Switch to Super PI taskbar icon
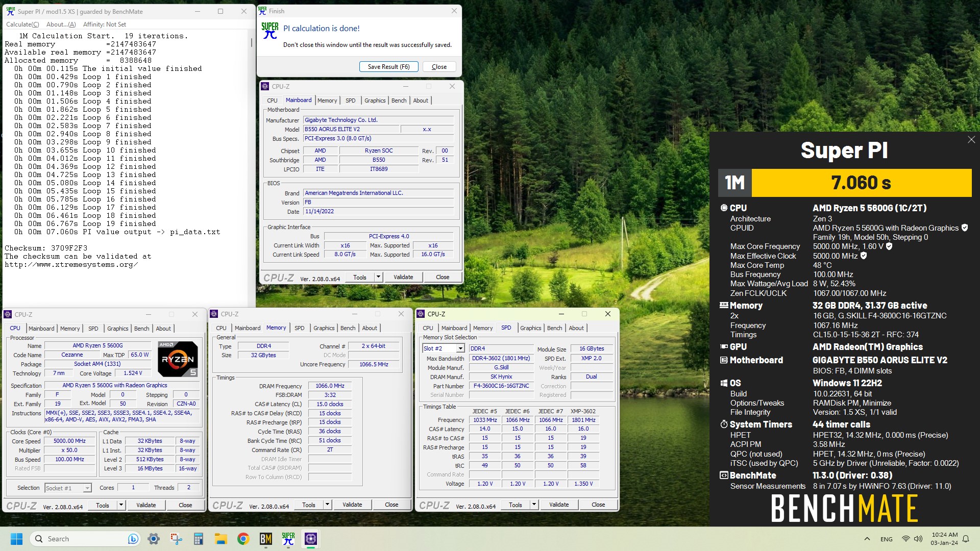980x551 pixels. (x=288, y=539)
